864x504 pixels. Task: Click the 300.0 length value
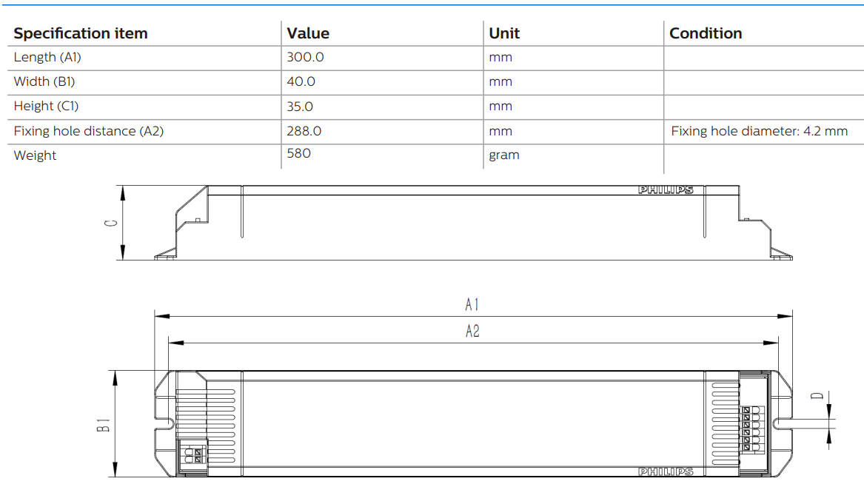pyautogui.click(x=305, y=57)
